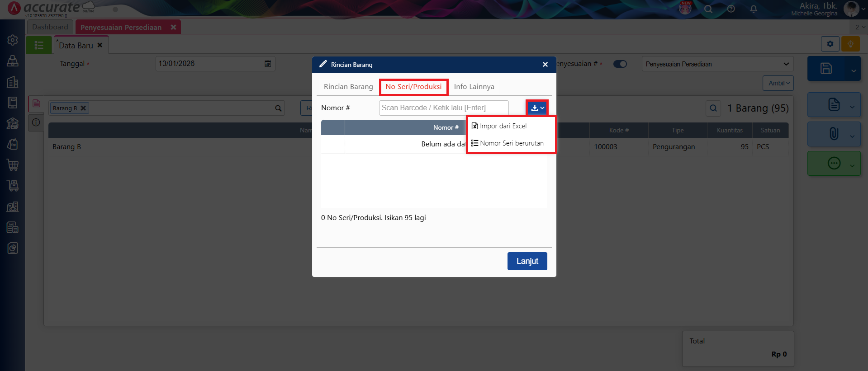868x371 pixels.
Task: Click the help question mark icon
Action: click(x=731, y=9)
